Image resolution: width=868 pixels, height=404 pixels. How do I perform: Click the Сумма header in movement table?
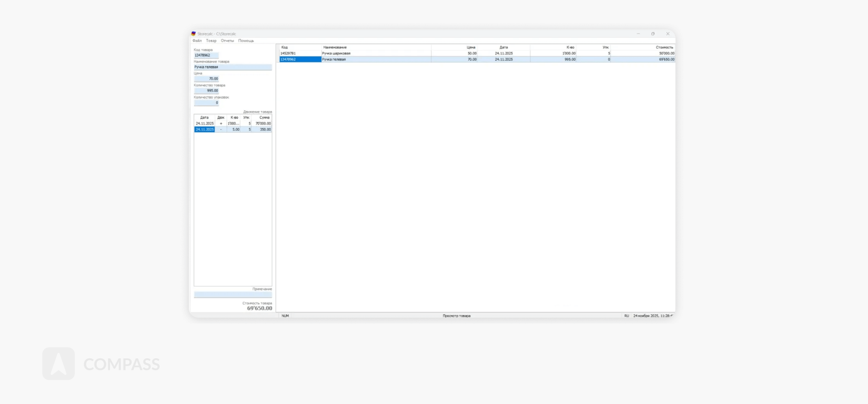262,118
